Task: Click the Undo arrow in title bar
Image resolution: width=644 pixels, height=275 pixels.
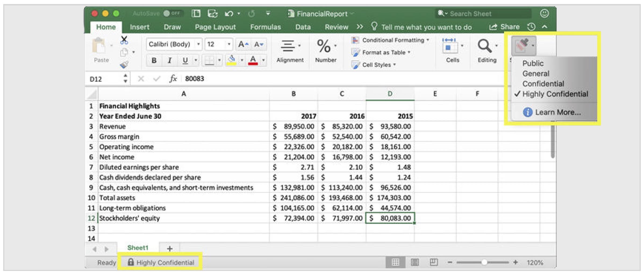Action: point(229,13)
